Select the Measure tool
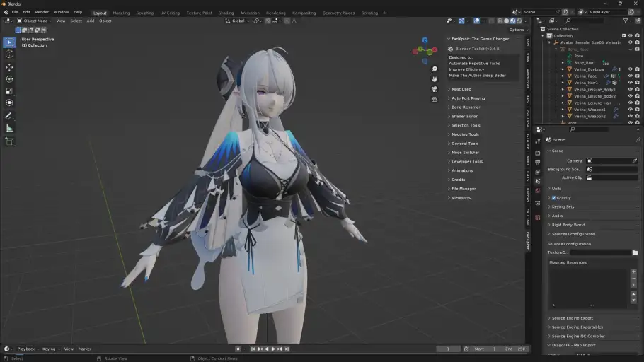The height and width of the screenshot is (362, 644). 9,129
